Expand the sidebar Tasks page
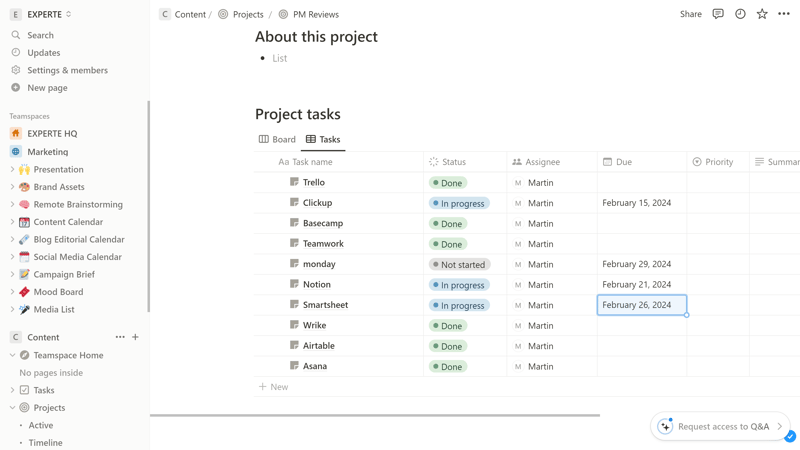This screenshot has width=800, height=450. click(12, 390)
